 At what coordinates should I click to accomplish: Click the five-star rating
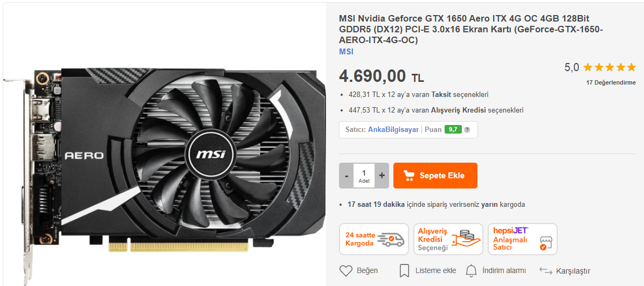pyautogui.click(x=610, y=67)
